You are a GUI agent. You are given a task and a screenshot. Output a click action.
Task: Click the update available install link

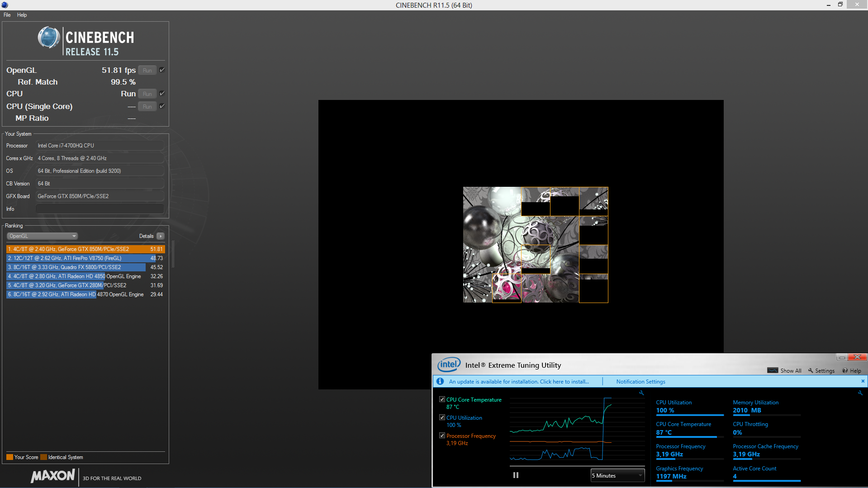pyautogui.click(x=519, y=382)
